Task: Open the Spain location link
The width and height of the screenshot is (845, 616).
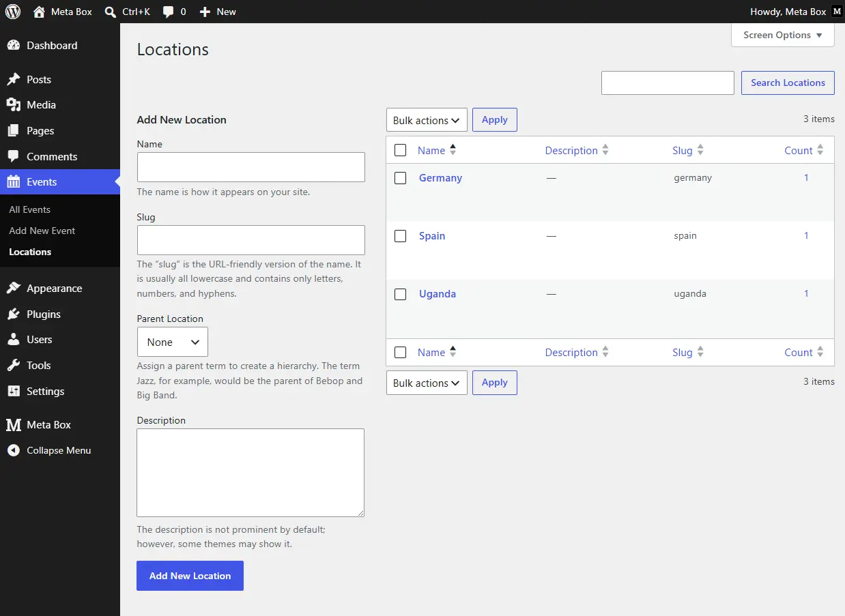Action: (x=432, y=236)
